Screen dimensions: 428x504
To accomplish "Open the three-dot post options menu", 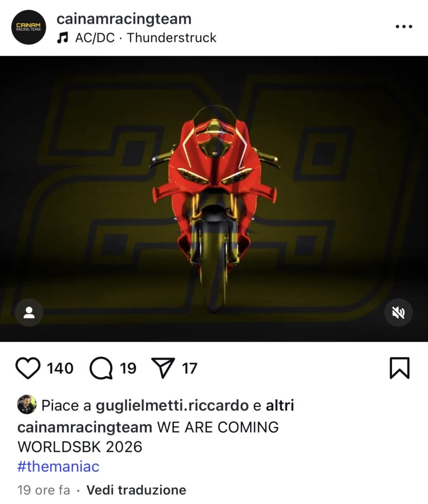I will click(x=404, y=27).
